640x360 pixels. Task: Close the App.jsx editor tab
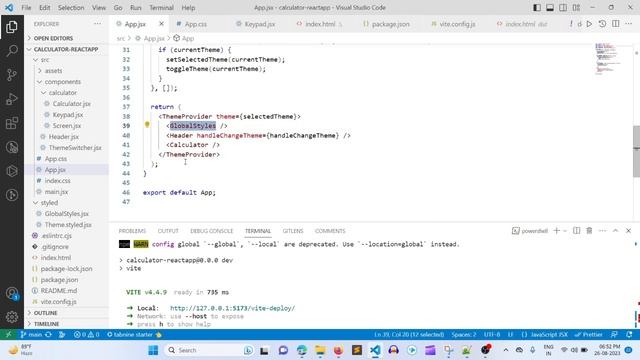click(x=161, y=24)
